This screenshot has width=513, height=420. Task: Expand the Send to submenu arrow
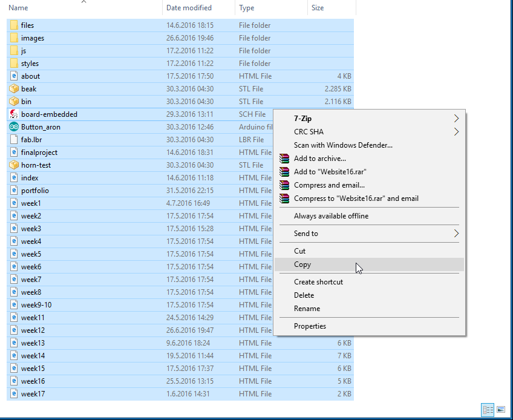pyautogui.click(x=456, y=234)
